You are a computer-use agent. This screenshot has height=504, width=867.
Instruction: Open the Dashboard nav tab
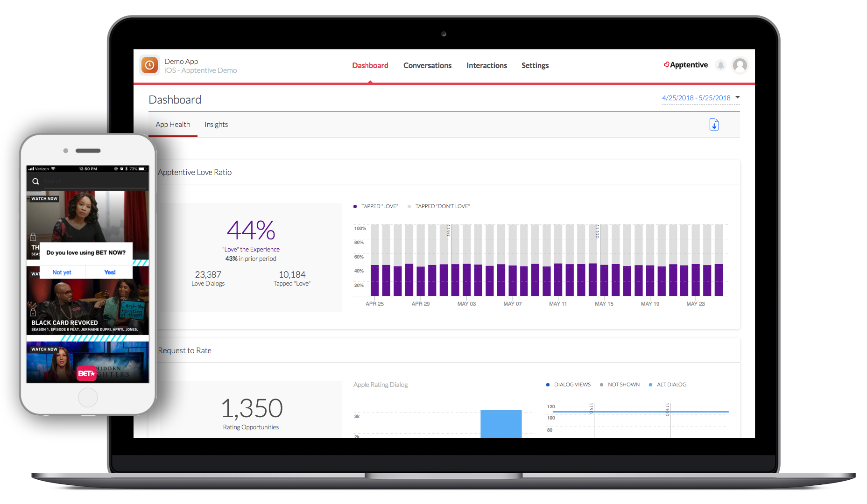(x=370, y=65)
